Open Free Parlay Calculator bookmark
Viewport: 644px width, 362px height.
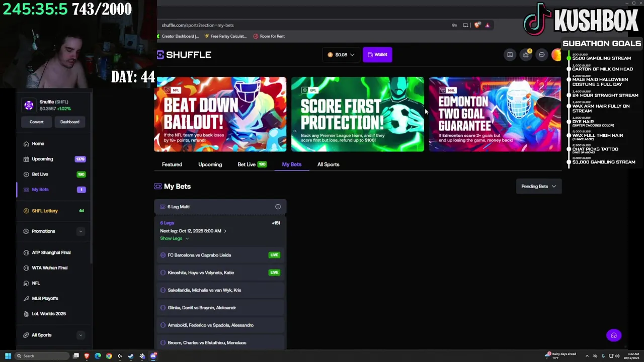[225, 36]
